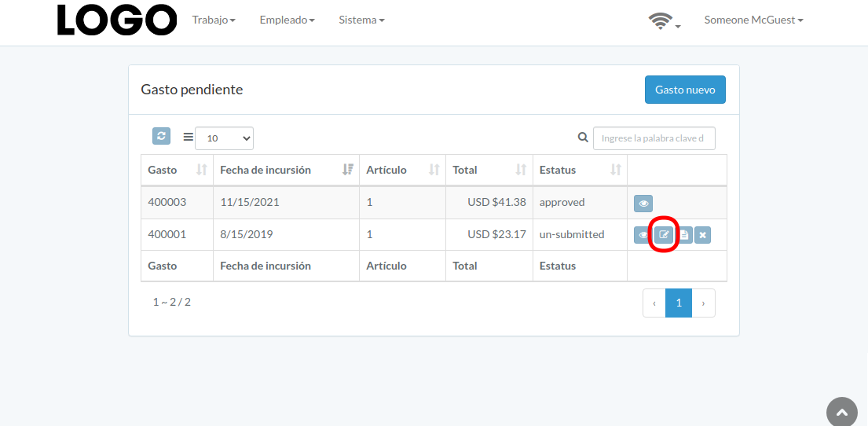This screenshot has width=868, height=426.
Task: Open the Trabajo menu
Action: pyautogui.click(x=214, y=20)
